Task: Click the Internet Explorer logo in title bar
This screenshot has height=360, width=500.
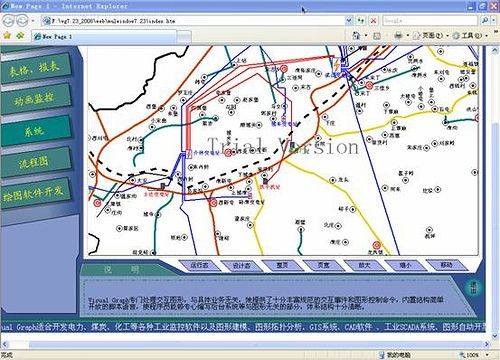Action: [5, 6]
